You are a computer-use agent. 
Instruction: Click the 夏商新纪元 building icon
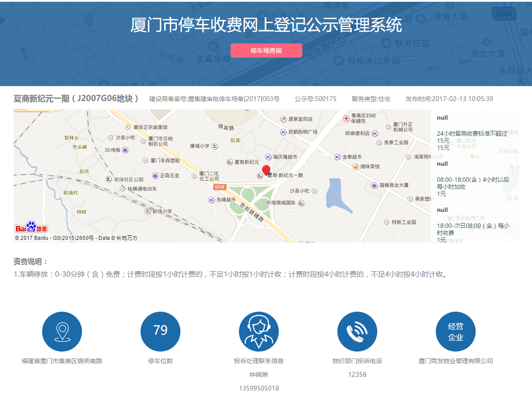click(230, 162)
